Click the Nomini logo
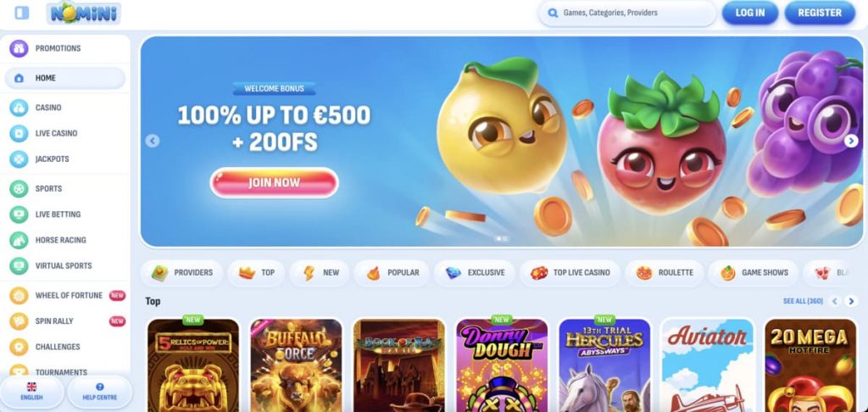Screen dimensions: 868x412 click(84, 13)
